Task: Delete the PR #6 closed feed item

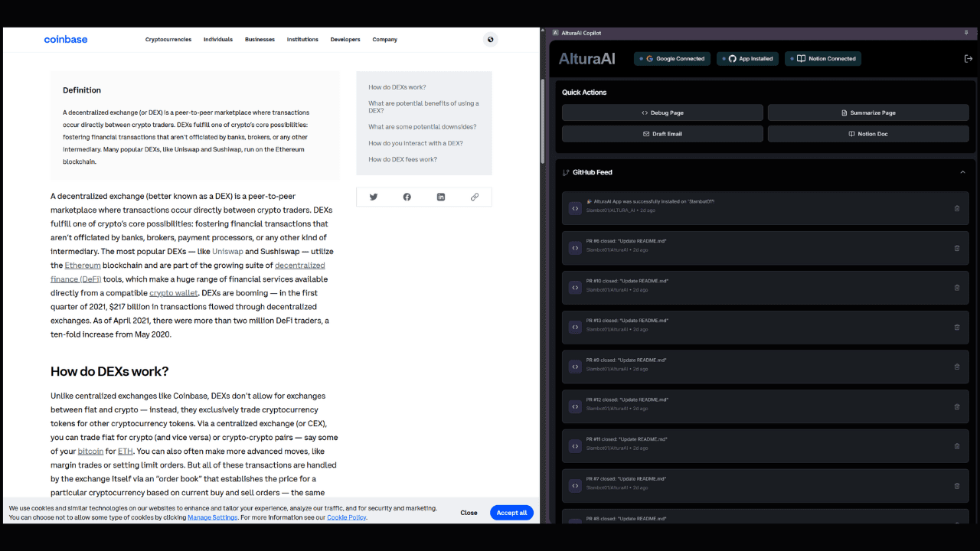Action: coord(956,248)
